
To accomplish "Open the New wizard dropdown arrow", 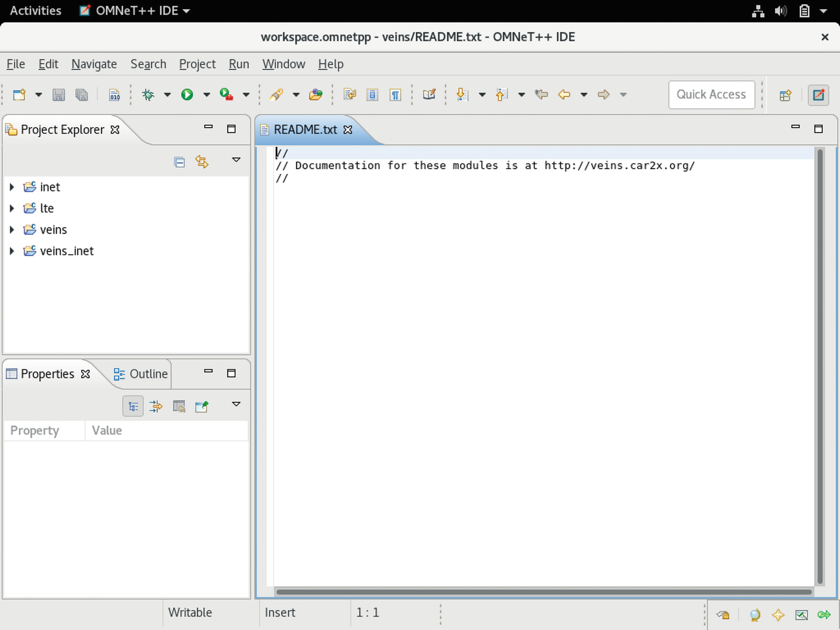I will (38, 94).
